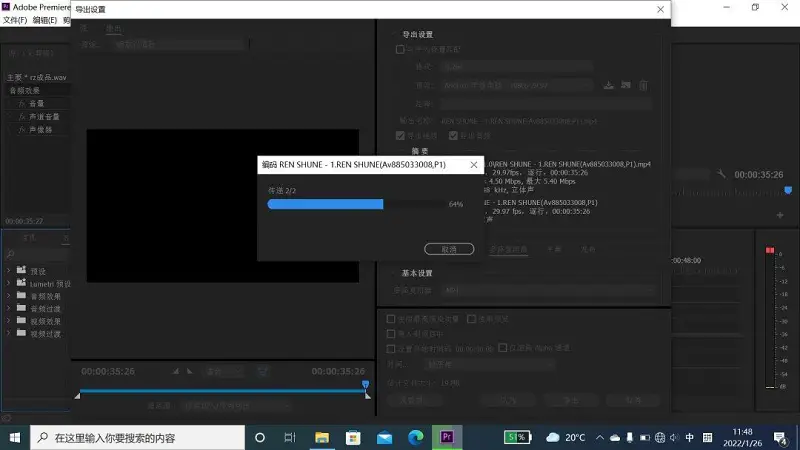Open the format 格式 dropdown
Screen dimensions: 800x450
click(517, 67)
